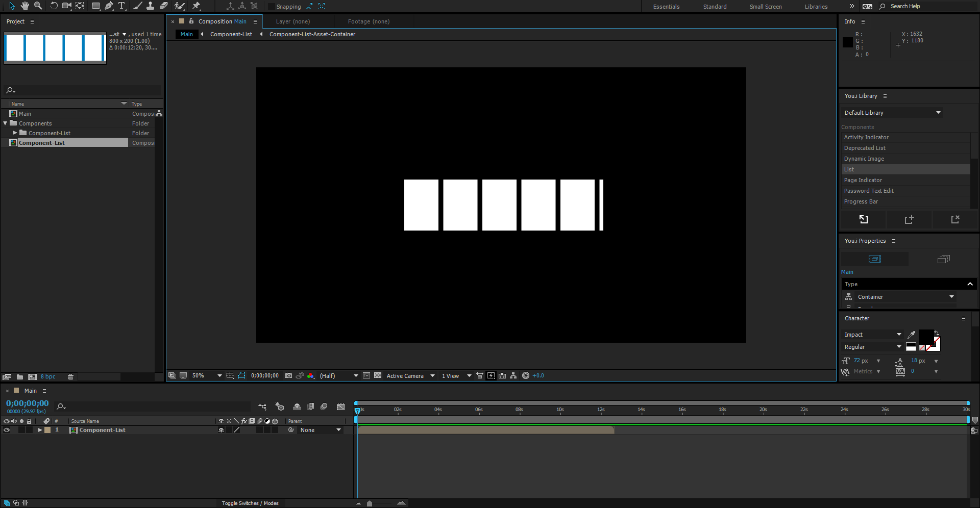Toggle lock switch on Component-List layer
980x508 pixels.
click(x=29, y=430)
